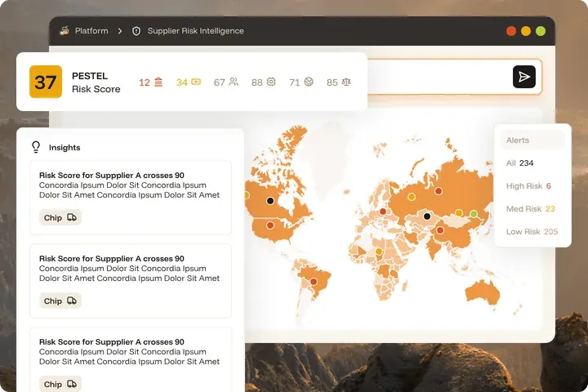
Task: Click the send arrow button
Action: [x=523, y=77]
